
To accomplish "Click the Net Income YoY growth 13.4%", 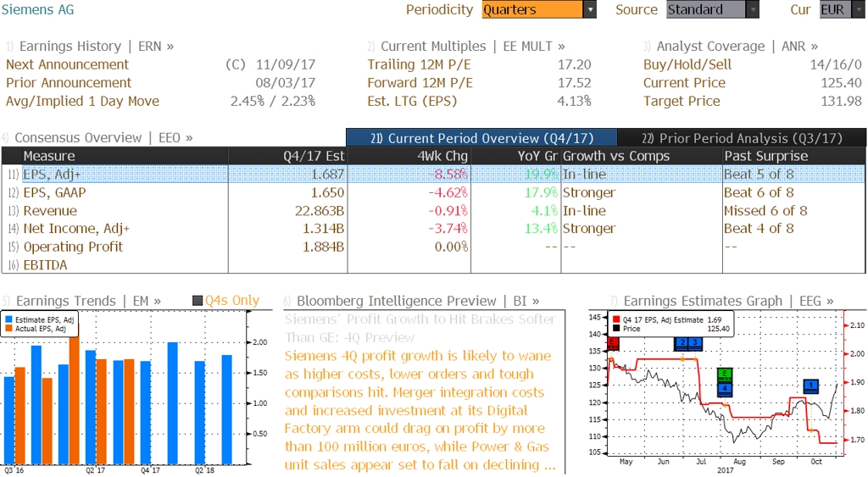I will [542, 229].
